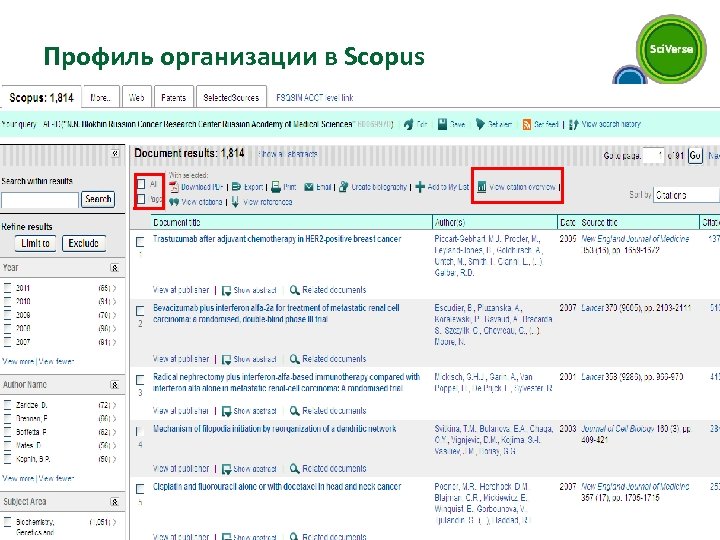The width and height of the screenshot is (720, 540).
Task: Click the View search history icon
Action: 574,124
